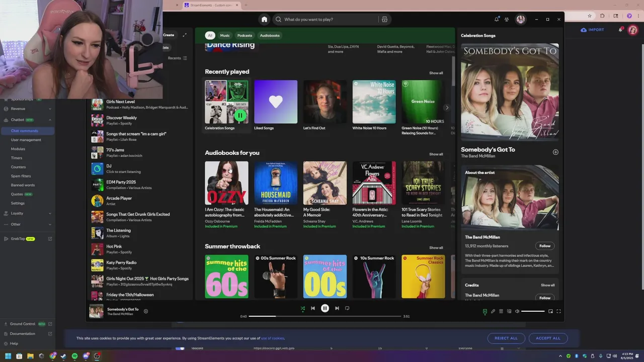Select the Podcasts filter chip
This screenshot has width=644, height=362.
point(245,35)
